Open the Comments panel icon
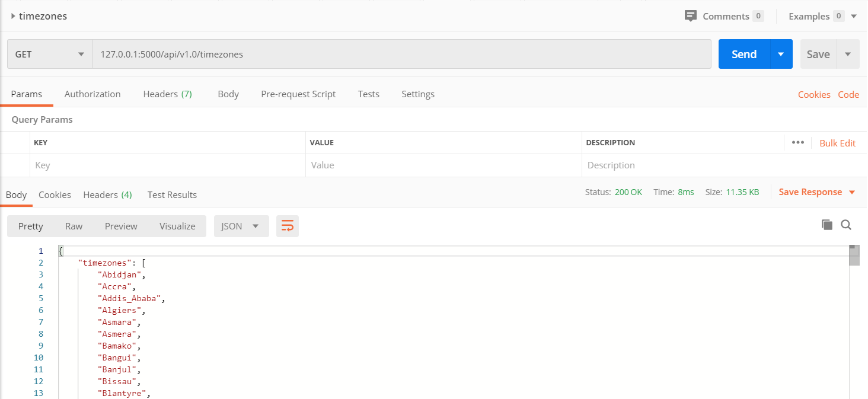This screenshot has width=868, height=399. 690,16
